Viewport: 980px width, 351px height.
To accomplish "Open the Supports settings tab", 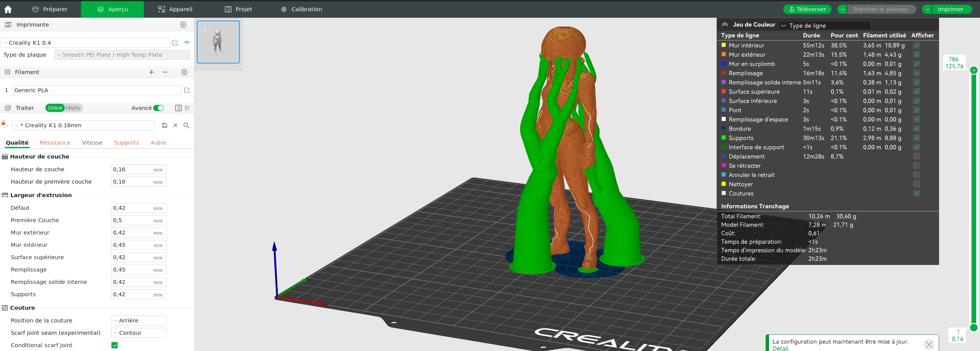I will (x=126, y=143).
